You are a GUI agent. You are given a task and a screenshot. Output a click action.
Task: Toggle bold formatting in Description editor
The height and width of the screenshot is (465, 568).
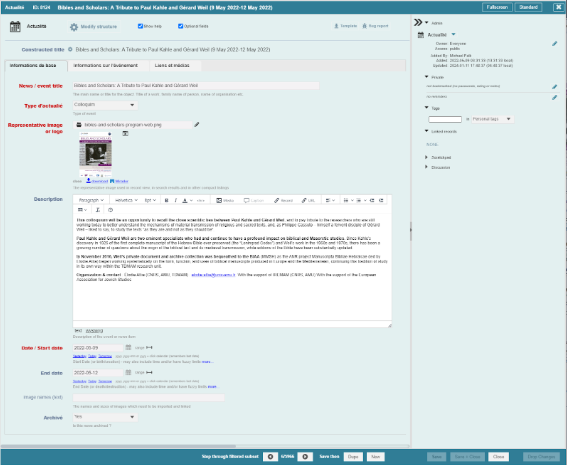[x=166, y=200]
